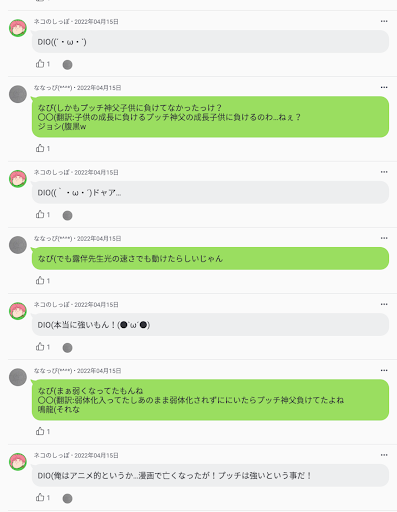Like the "DIO((´・ω・`)" comment
This screenshot has width=397, height=512.
click(40, 64)
